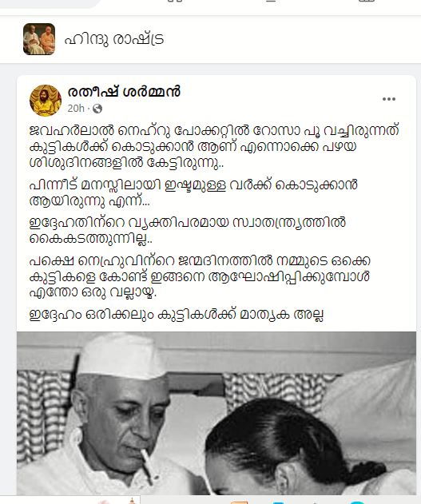Click the first top navigation icon

(175, 1)
